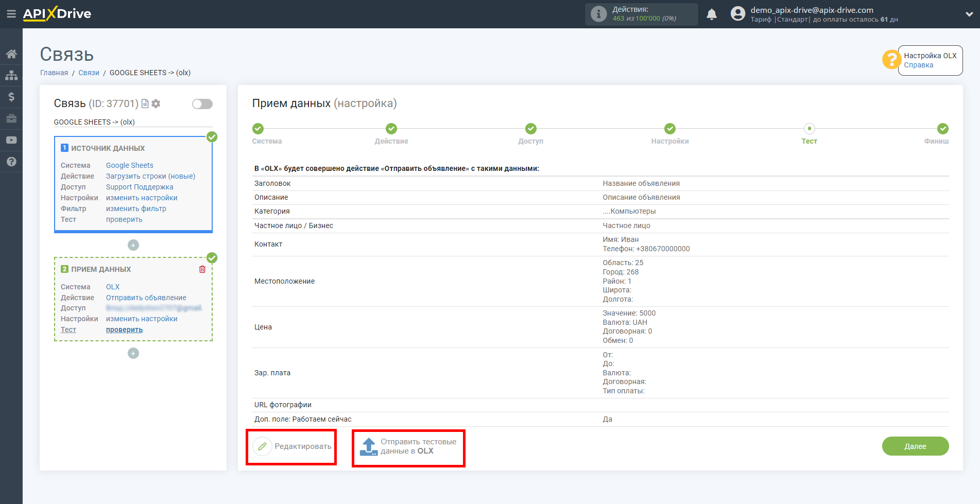980x504 pixels.
Task: Select the Название объявления value
Action: tap(641, 183)
